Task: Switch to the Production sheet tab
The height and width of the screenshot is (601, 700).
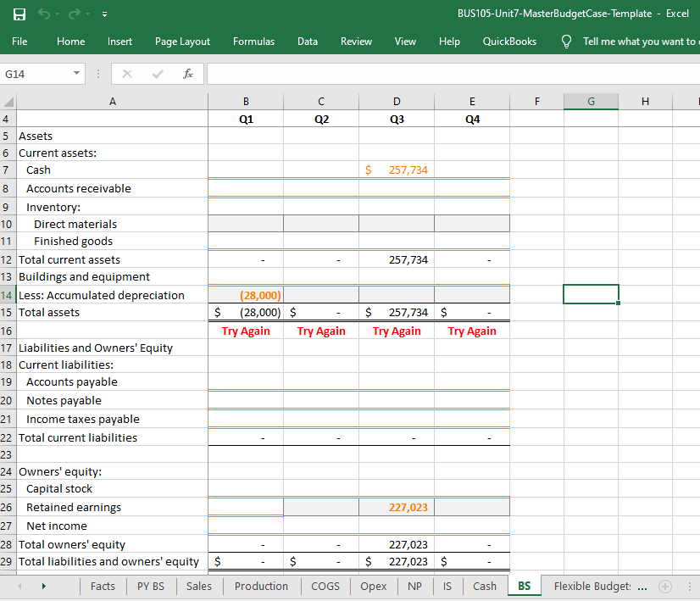Action: click(261, 587)
